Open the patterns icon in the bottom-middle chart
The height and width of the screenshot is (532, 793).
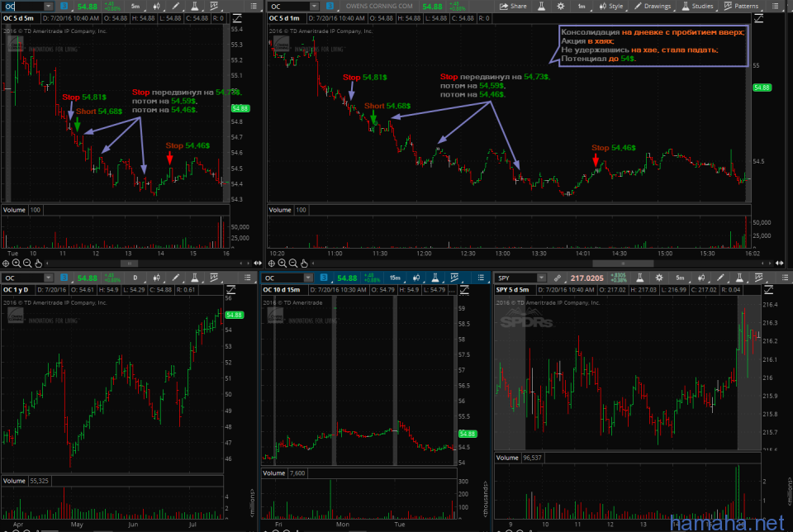(x=454, y=278)
